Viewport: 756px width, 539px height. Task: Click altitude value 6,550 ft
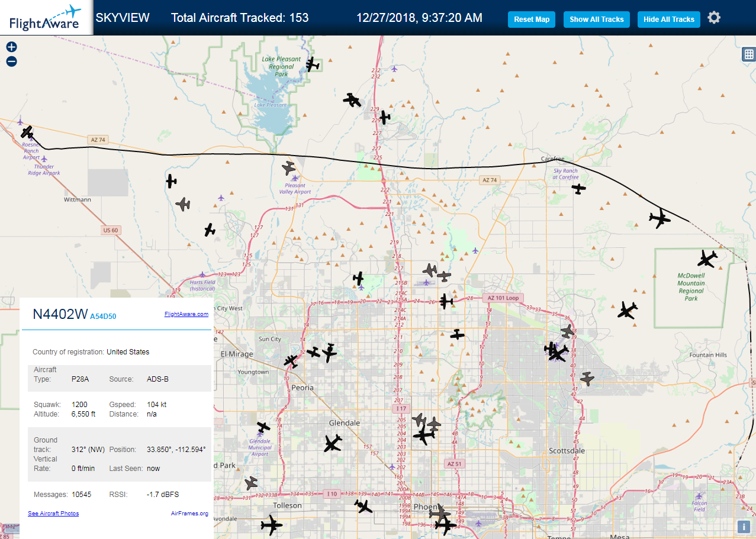click(83, 414)
